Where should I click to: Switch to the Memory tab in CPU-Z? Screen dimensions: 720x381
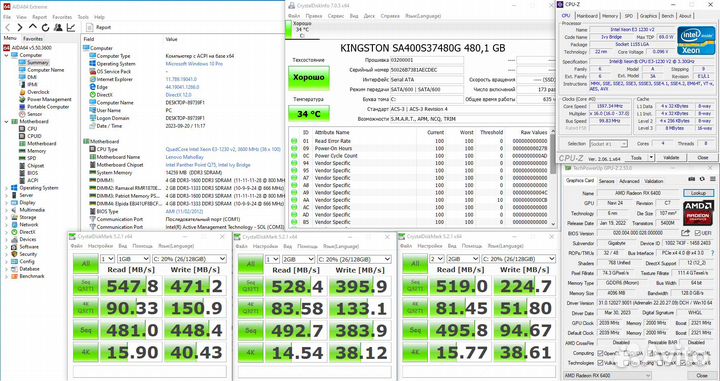point(610,16)
